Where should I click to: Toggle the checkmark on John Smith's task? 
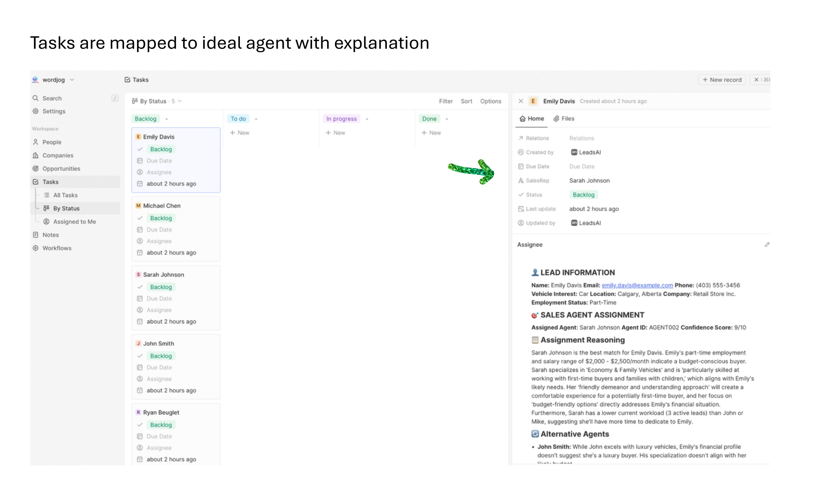point(140,356)
